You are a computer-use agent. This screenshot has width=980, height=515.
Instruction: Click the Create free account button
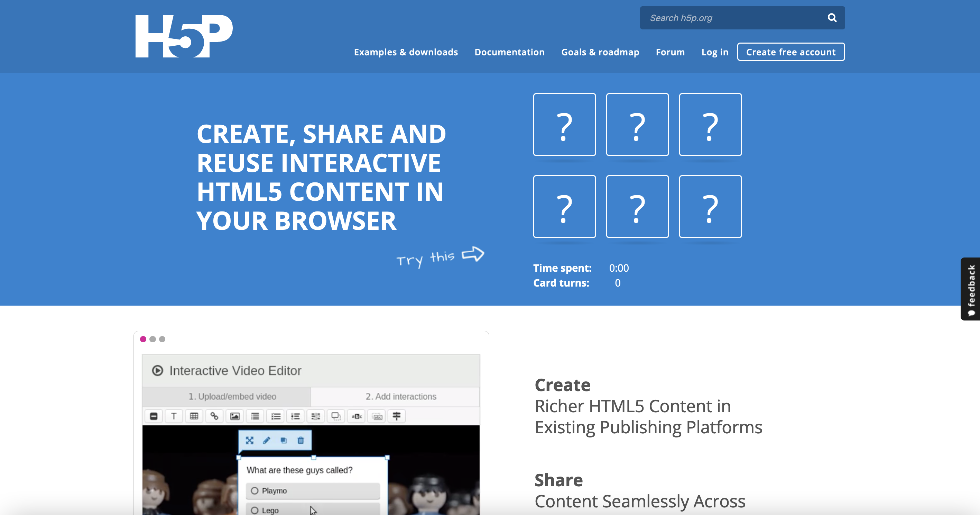791,52
